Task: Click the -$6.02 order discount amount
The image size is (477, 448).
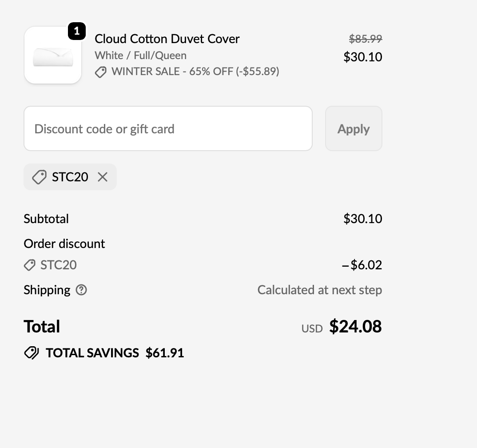Action: (x=362, y=265)
